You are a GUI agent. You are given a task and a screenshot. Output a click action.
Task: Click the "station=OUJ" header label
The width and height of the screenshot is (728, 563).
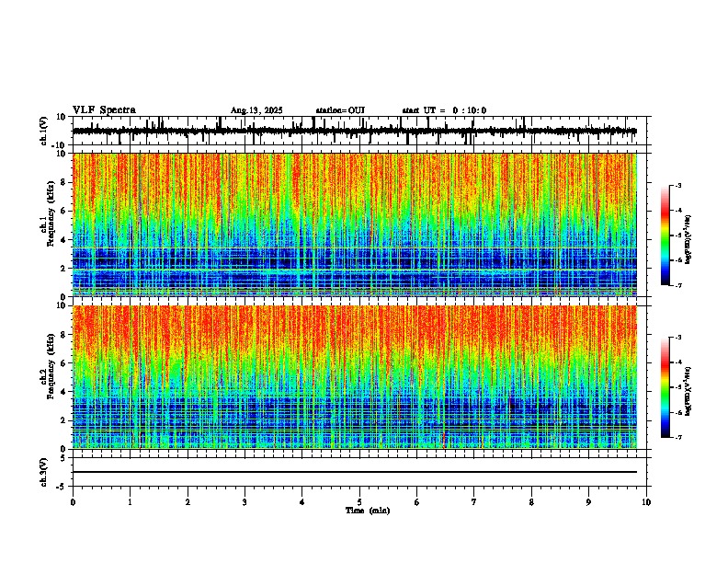(340, 110)
